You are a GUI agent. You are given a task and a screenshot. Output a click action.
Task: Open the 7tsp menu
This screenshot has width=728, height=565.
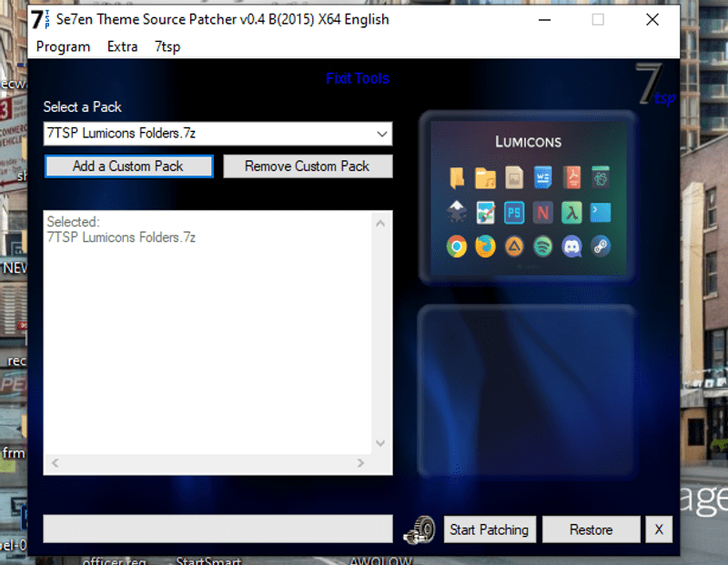[x=167, y=46]
